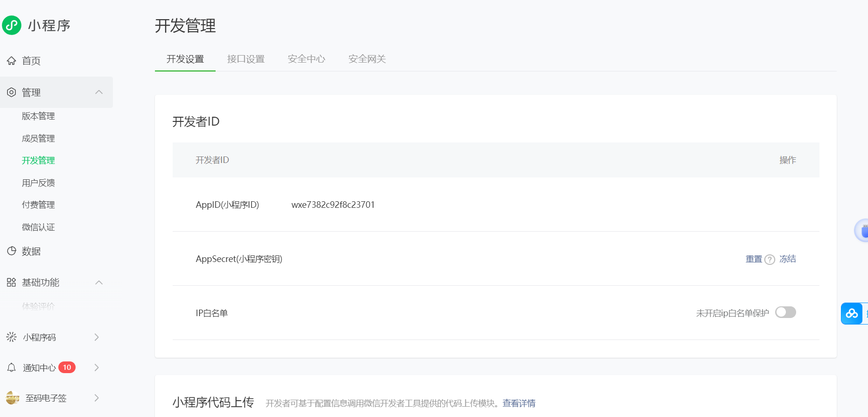Toggle the IP白名单 protection switch
Screen dimensions: 868x417
click(785, 312)
